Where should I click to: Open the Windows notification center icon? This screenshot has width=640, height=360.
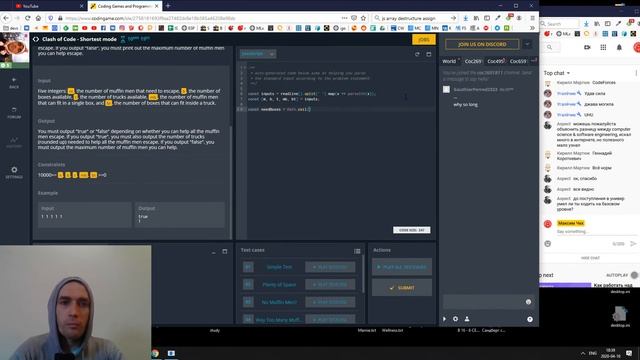click(x=629, y=353)
